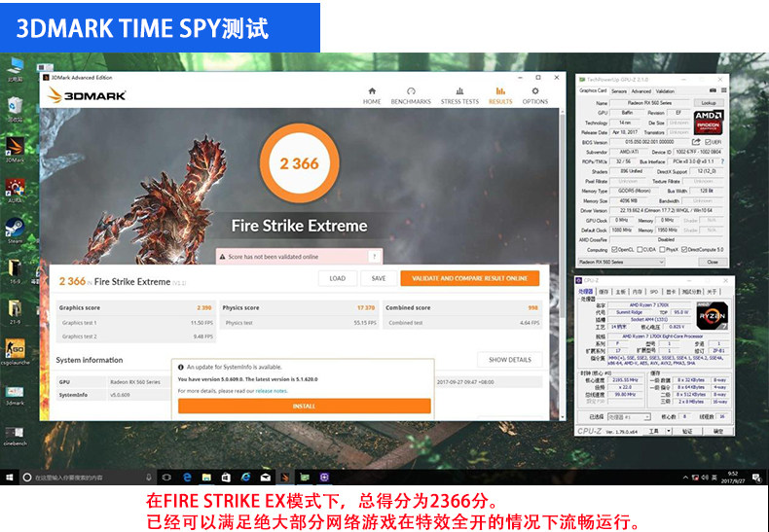Switch to the Advanced tab in GPU-Z
This screenshot has width=769, height=532.
(x=641, y=91)
